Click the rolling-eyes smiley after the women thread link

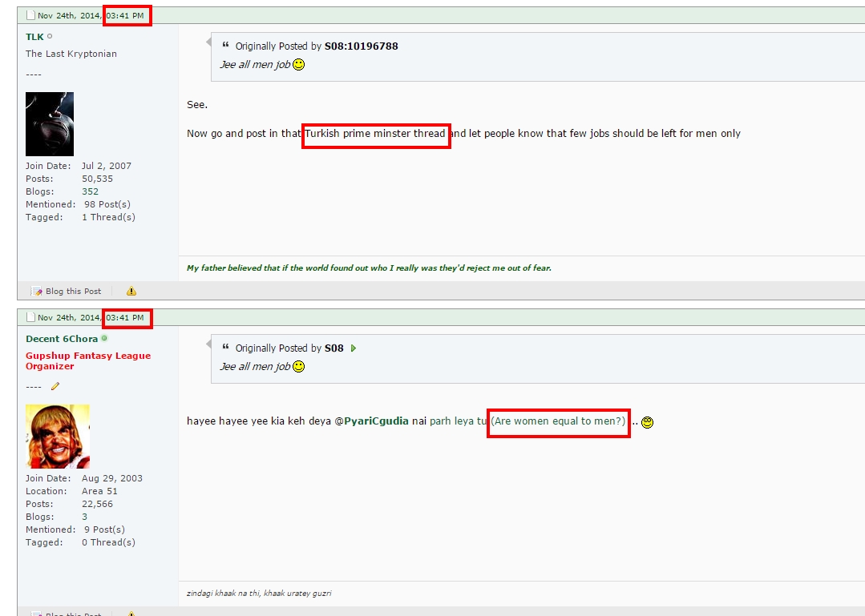pos(647,422)
